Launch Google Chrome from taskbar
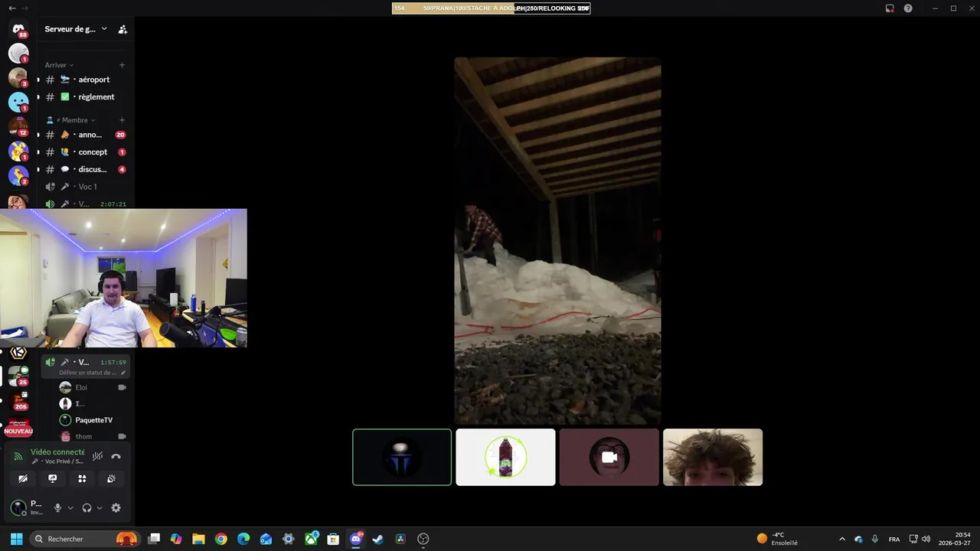Viewport: 980px width, 551px height. tap(221, 539)
